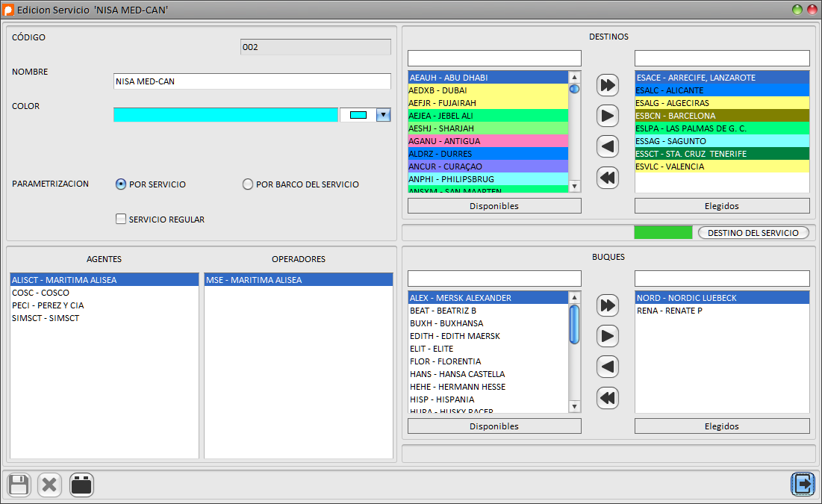Image resolution: width=822 pixels, height=504 pixels.
Task: Select ANPHI - PHILIPSBRUG destination
Action: tap(488, 179)
